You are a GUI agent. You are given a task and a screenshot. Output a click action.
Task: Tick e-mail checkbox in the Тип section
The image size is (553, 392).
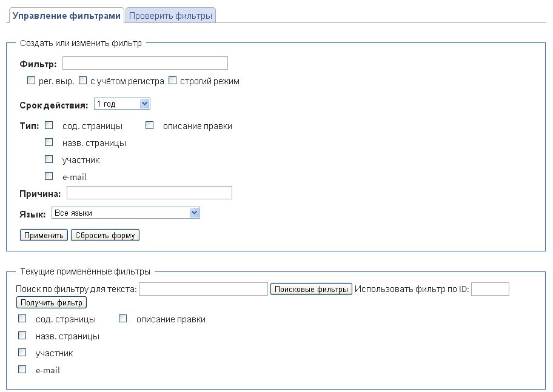pos(49,176)
